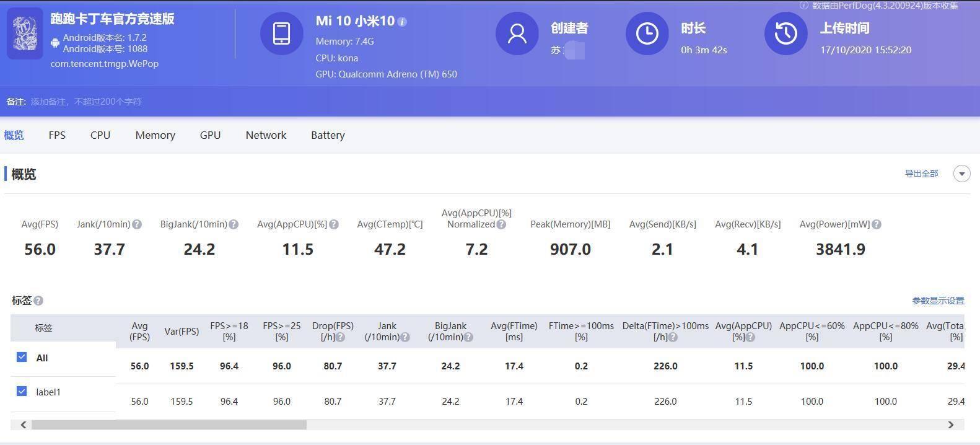Expand the 概览 section dropdown arrow
The width and height of the screenshot is (980, 445).
coord(961,174)
